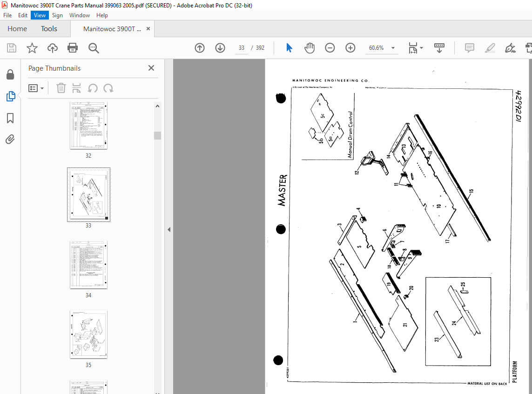Open the Window menu
The image size is (532, 394).
click(80, 15)
